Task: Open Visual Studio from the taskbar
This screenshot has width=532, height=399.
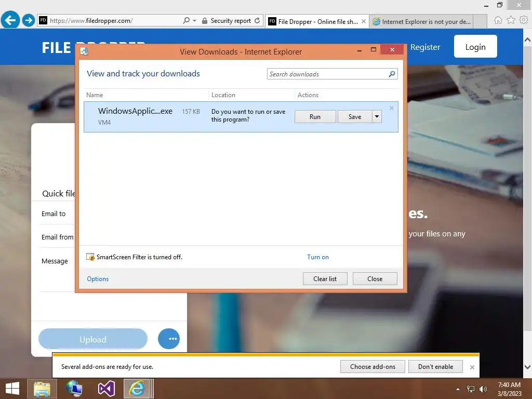Action: pos(106,389)
